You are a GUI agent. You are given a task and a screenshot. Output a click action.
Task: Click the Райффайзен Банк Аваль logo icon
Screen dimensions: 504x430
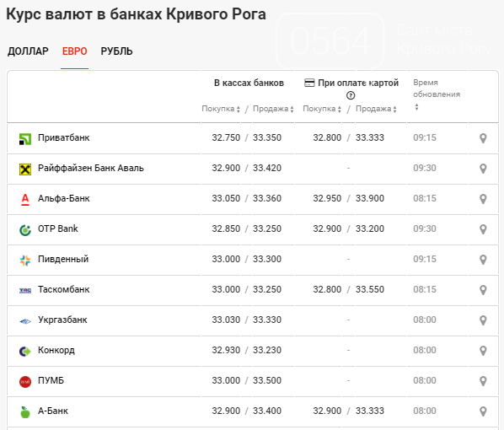tap(25, 169)
